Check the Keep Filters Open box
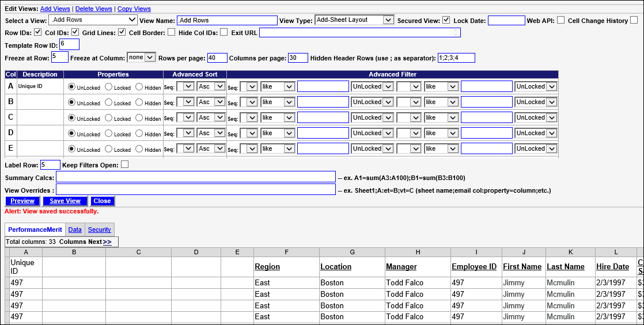 coord(124,165)
